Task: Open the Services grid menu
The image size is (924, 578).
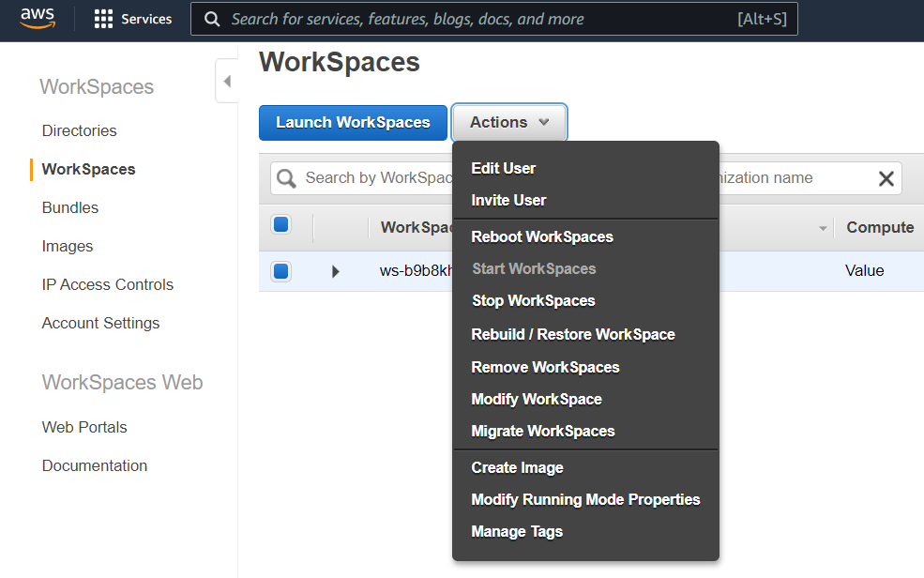Action: tap(103, 20)
